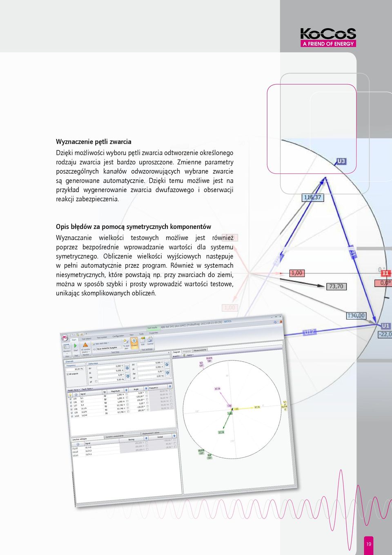Click the To test plan icon
The height and width of the screenshot is (555, 392).
coord(126,340)
